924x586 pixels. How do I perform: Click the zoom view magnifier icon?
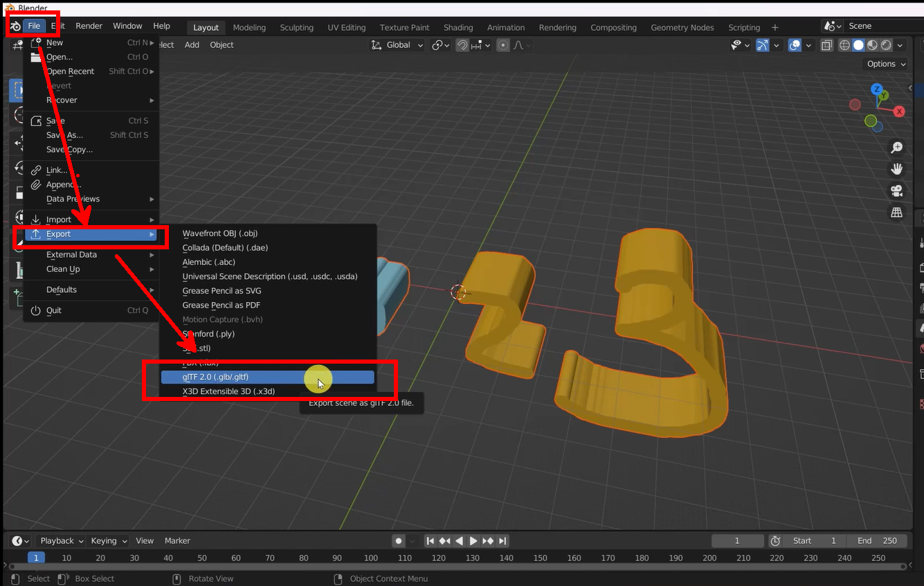897,148
